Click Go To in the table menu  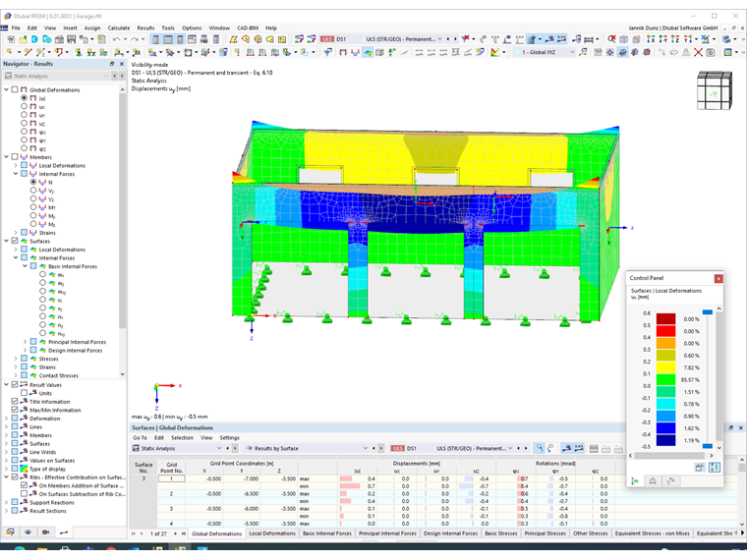[x=140, y=437]
